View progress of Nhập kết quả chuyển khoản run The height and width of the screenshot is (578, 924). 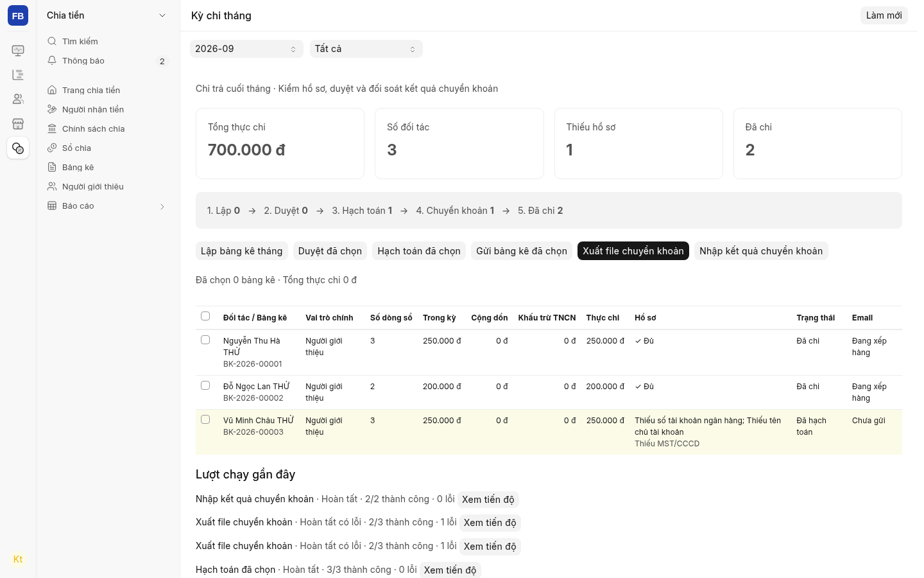coord(488,500)
